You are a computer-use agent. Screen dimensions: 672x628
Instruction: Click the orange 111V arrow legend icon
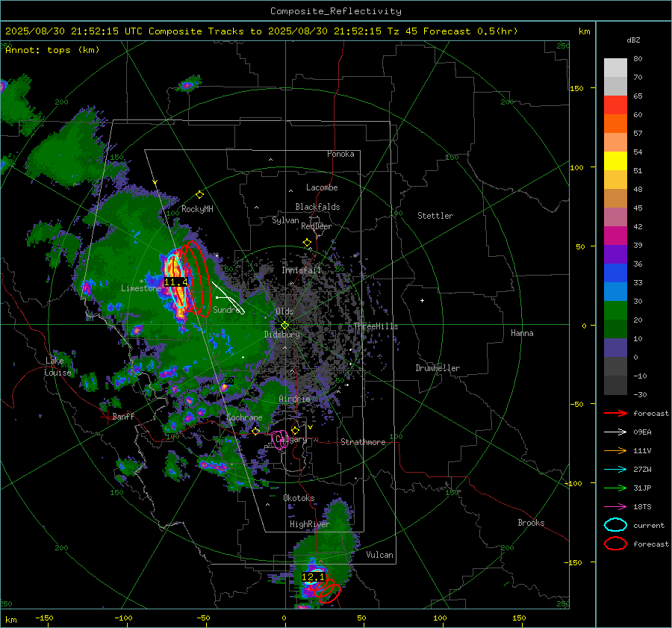coord(615,450)
